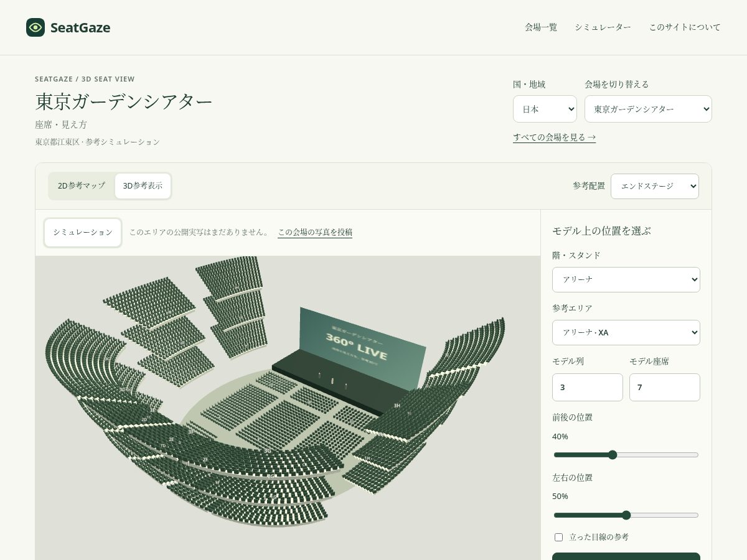The height and width of the screenshot is (560, 747).
Task: Switch to the 3D参考表示 tab
Action: coord(143,186)
